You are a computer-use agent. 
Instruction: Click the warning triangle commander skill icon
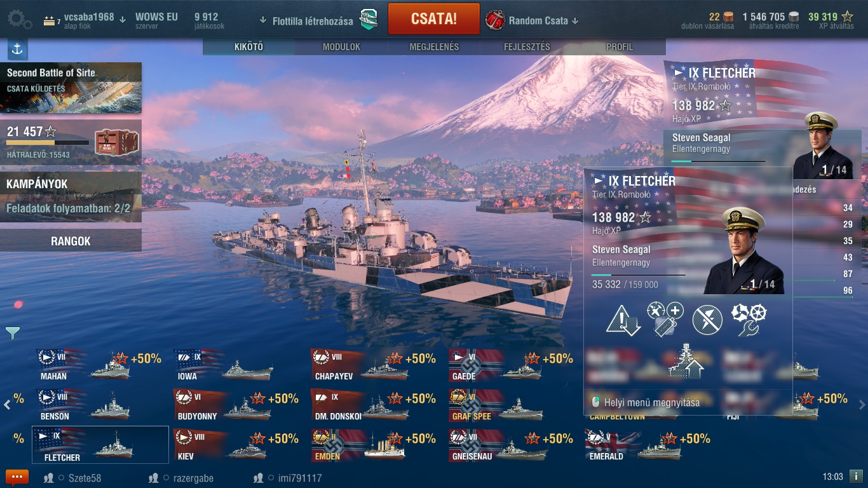pos(623,320)
